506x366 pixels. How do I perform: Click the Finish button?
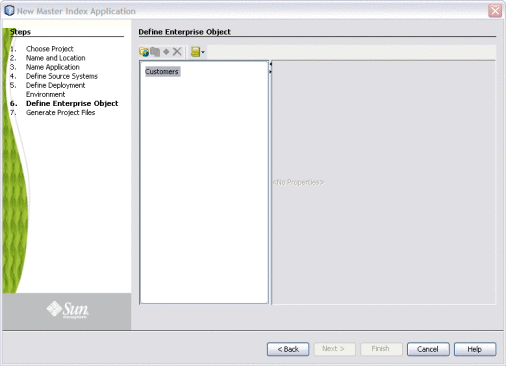tap(381, 349)
